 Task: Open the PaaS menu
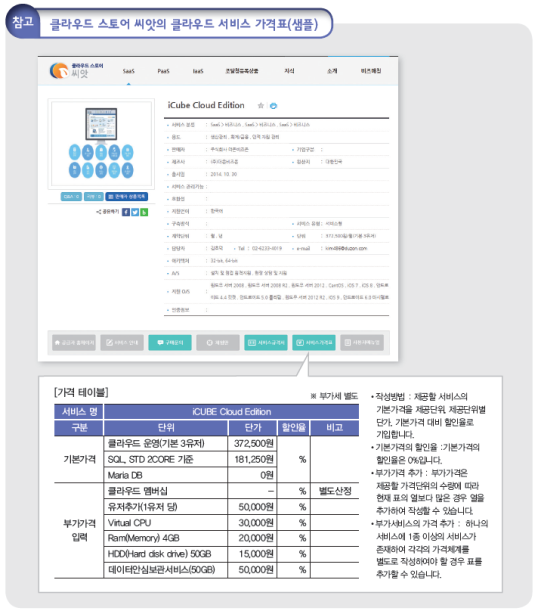[163, 71]
